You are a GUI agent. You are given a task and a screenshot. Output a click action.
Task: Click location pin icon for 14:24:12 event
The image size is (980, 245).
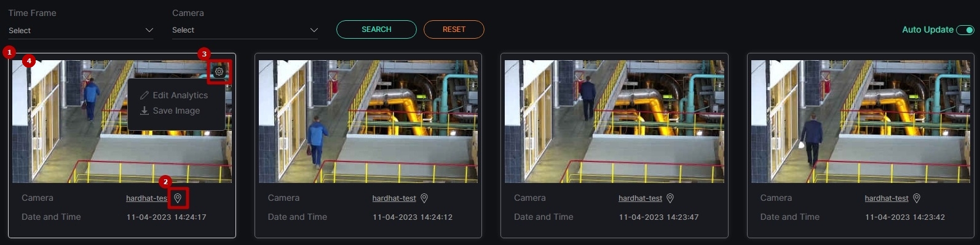(424, 198)
